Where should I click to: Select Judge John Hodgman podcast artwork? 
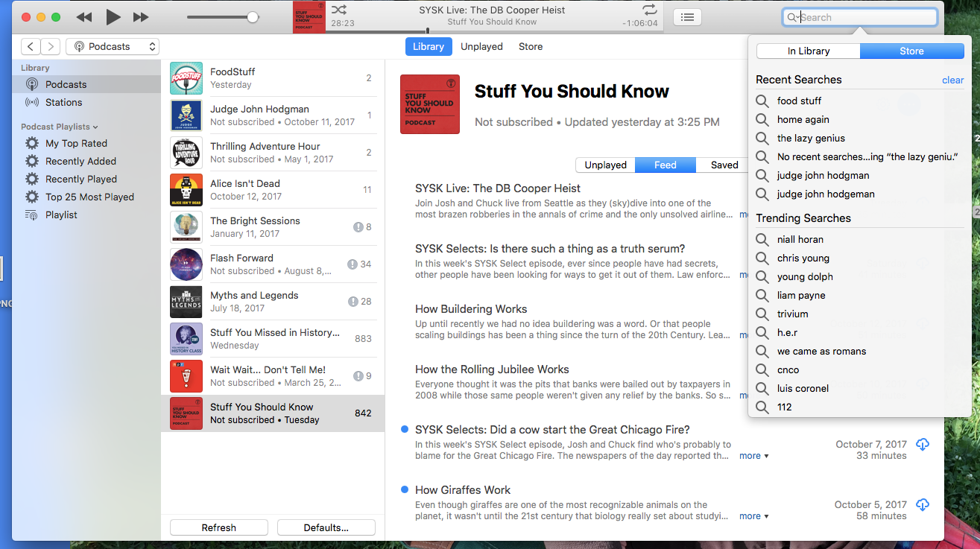click(x=186, y=115)
